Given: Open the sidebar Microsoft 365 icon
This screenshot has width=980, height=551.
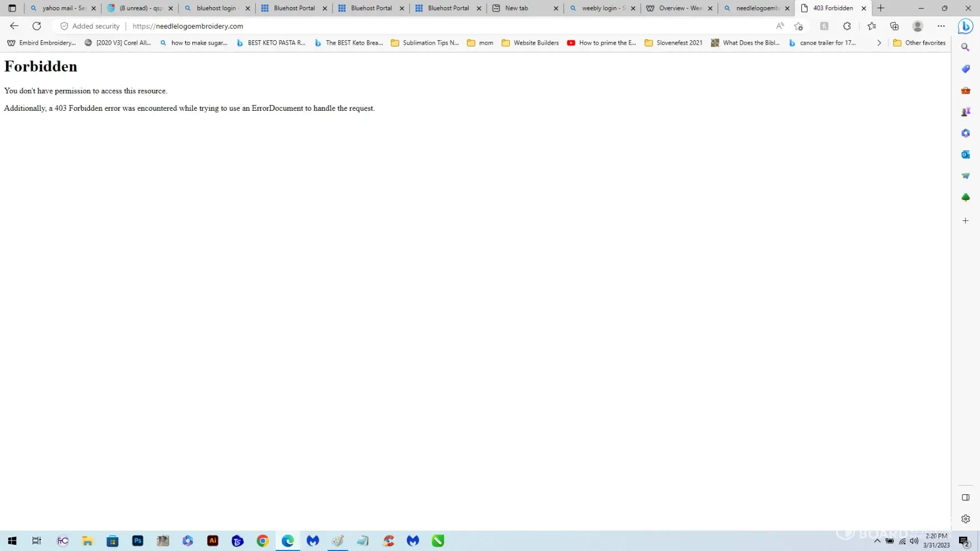Looking at the screenshot, I should 965,133.
